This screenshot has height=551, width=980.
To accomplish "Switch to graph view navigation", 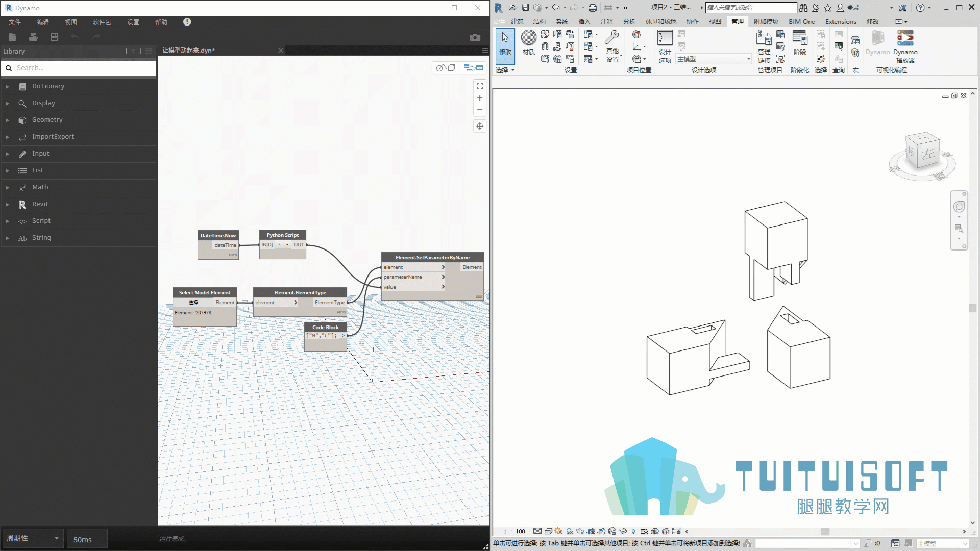I will pos(473,68).
